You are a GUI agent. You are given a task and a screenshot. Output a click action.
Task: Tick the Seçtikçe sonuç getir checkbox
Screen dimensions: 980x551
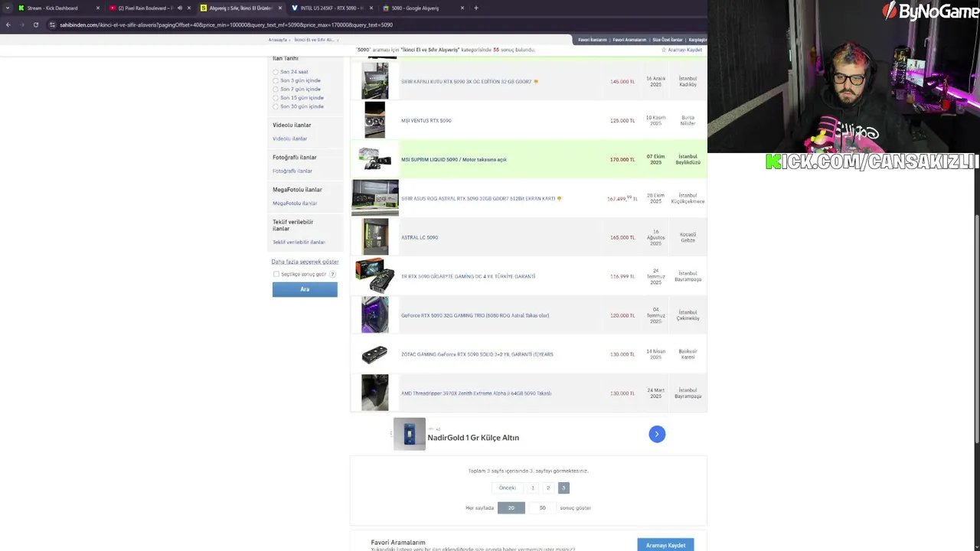click(x=276, y=274)
